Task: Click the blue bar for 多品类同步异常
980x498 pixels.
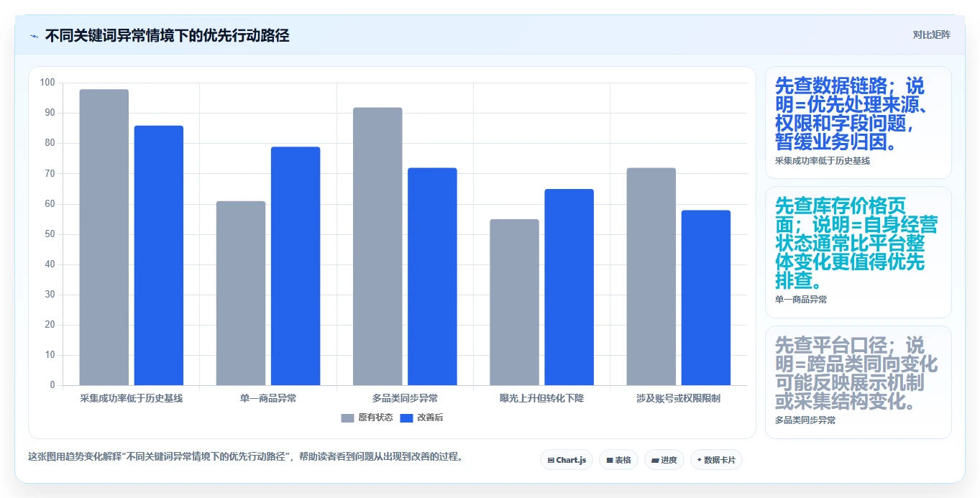Action: [x=432, y=277]
